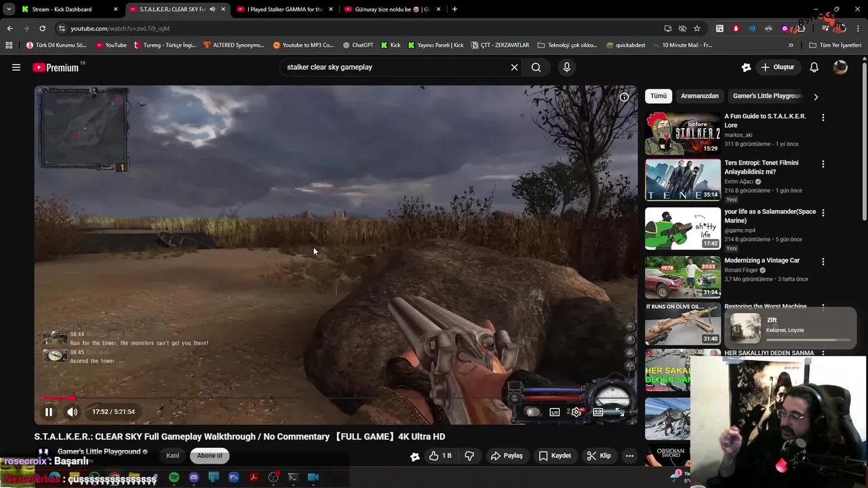Open Youtube to MP3 bookmark
Image resolution: width=868 pixels, height=488 pixels.
click(303, 45)
